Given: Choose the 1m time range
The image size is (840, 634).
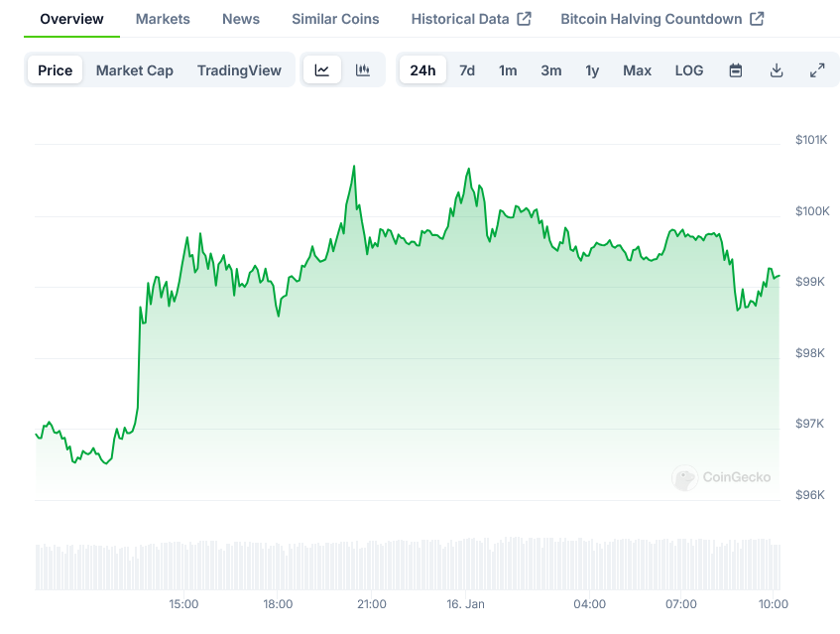Looking at the screenshot, I should click(508, 70).
